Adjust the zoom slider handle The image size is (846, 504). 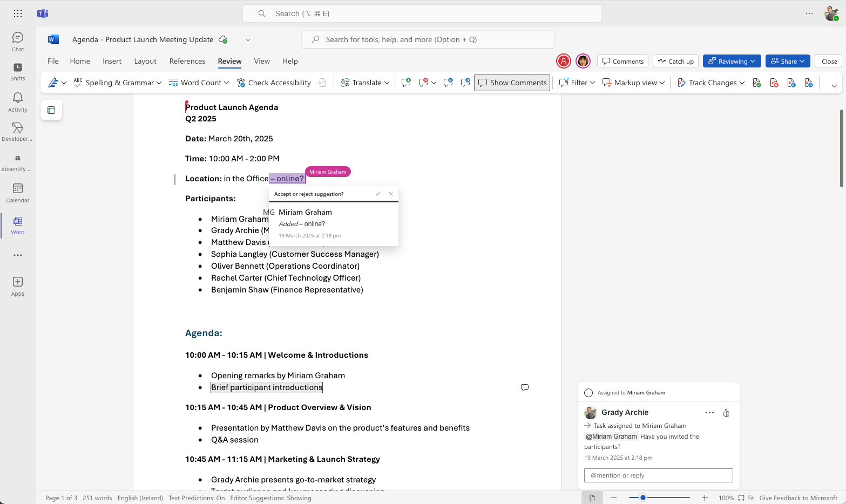642,498
